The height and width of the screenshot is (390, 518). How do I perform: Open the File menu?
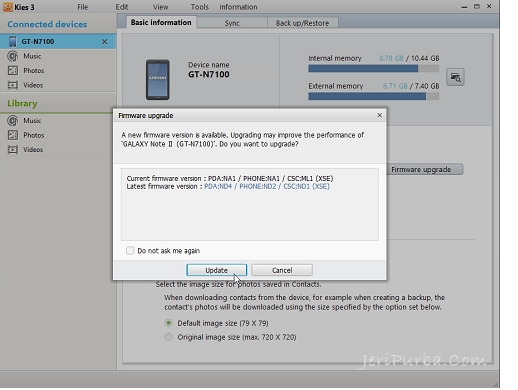83,7
